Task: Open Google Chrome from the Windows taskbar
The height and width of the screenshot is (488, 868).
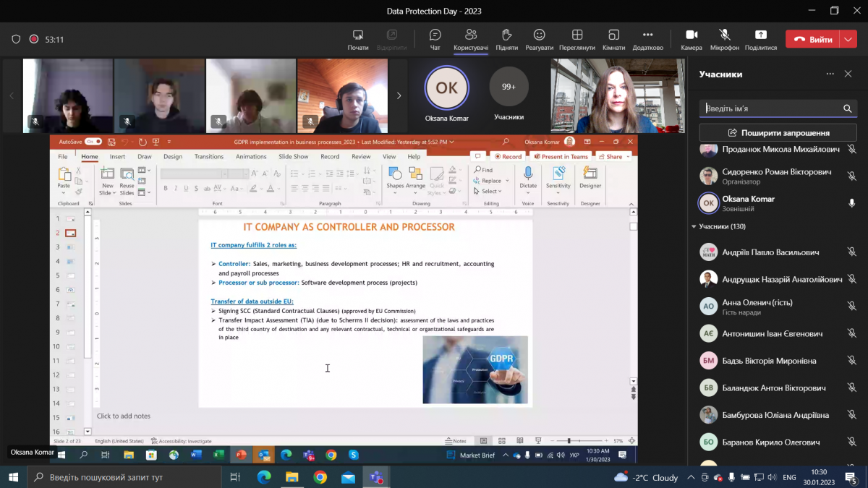Action: coord(320,477)
